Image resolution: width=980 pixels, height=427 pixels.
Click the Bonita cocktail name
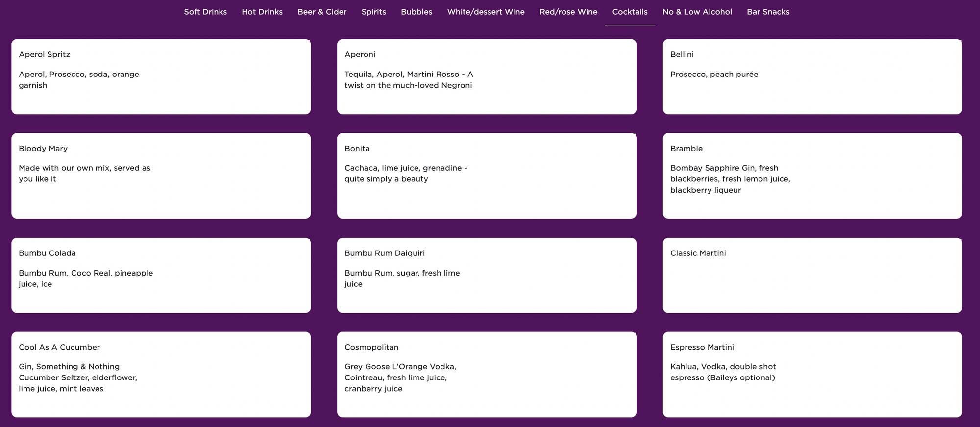357,149
